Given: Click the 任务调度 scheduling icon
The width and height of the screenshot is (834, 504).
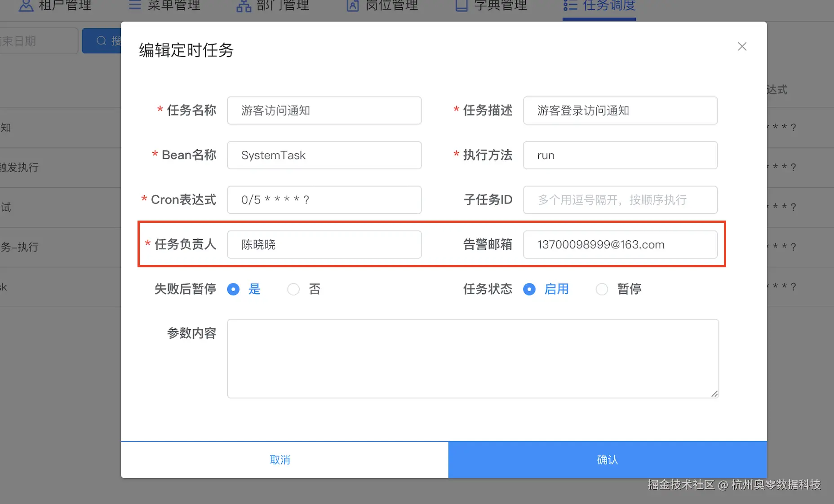Looking at the screenshot, I should click(x=569, y=5).
